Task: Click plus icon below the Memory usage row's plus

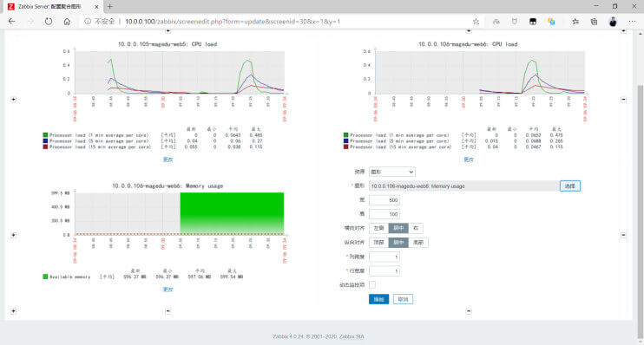Action: pos(14,311)
